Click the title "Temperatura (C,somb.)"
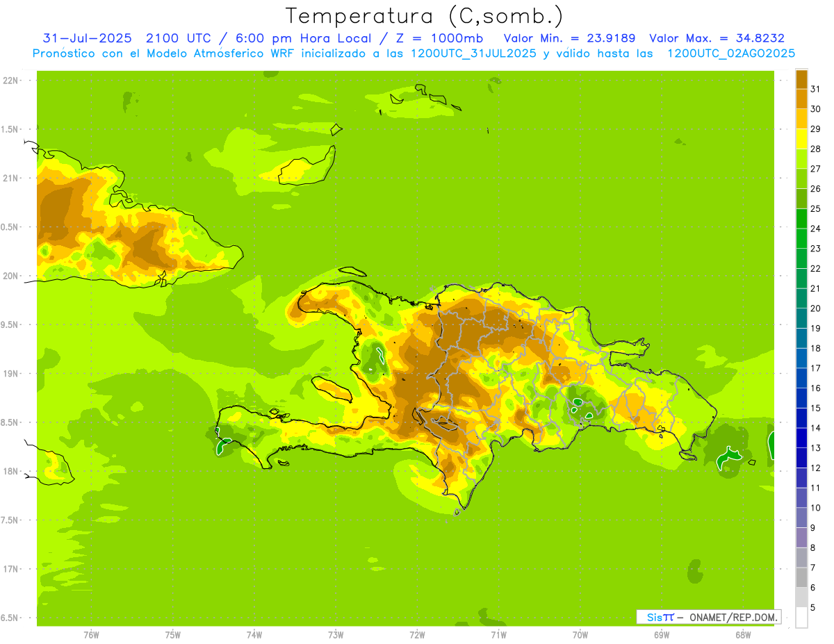This screenshot has height=644, width=834. coord(425,16)
